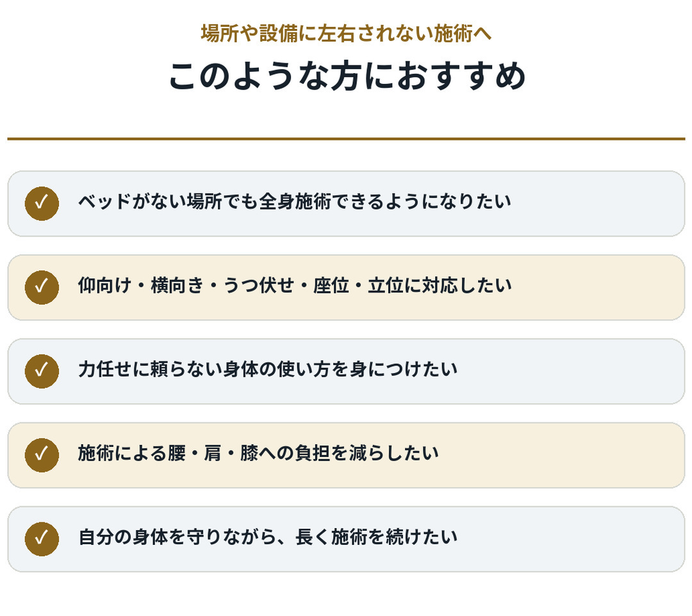Viewport: 692px width, 616px height.
Task: Click the word 施術へ in the gold subtitle
Action: [463, 33]
